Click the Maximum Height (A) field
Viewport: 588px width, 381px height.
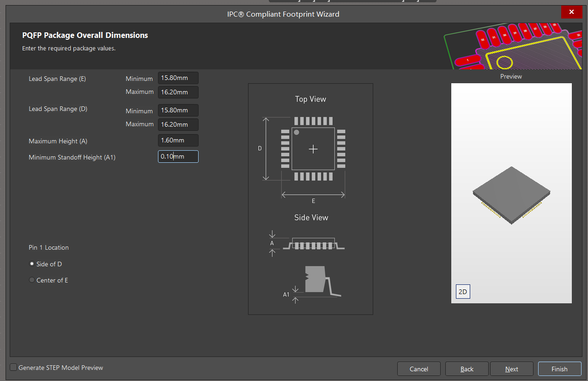[178, 141]
